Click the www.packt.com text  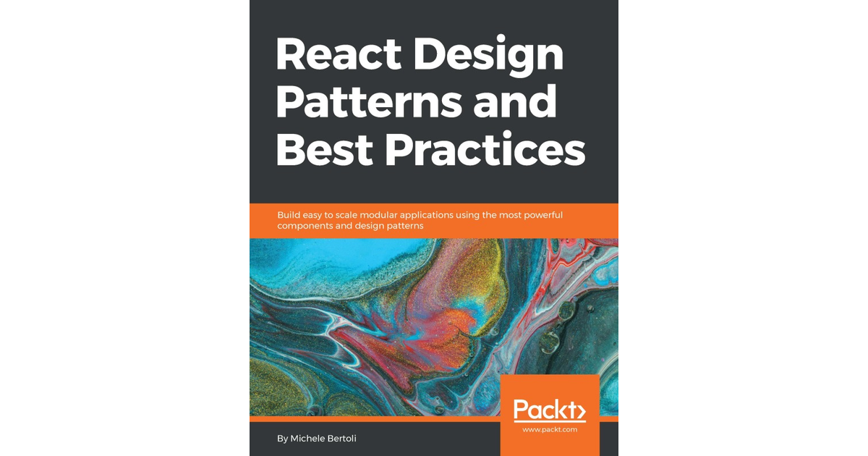point(550,430)
